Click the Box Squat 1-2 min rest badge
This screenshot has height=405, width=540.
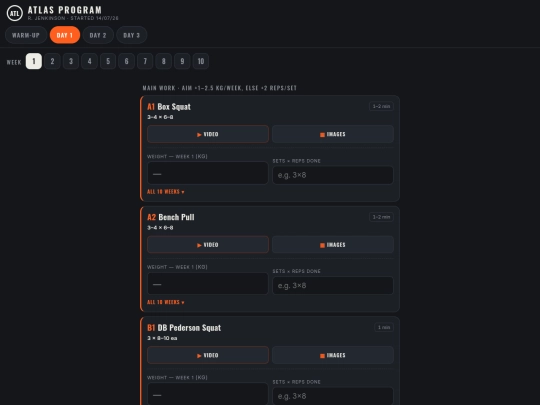[381, 106]
